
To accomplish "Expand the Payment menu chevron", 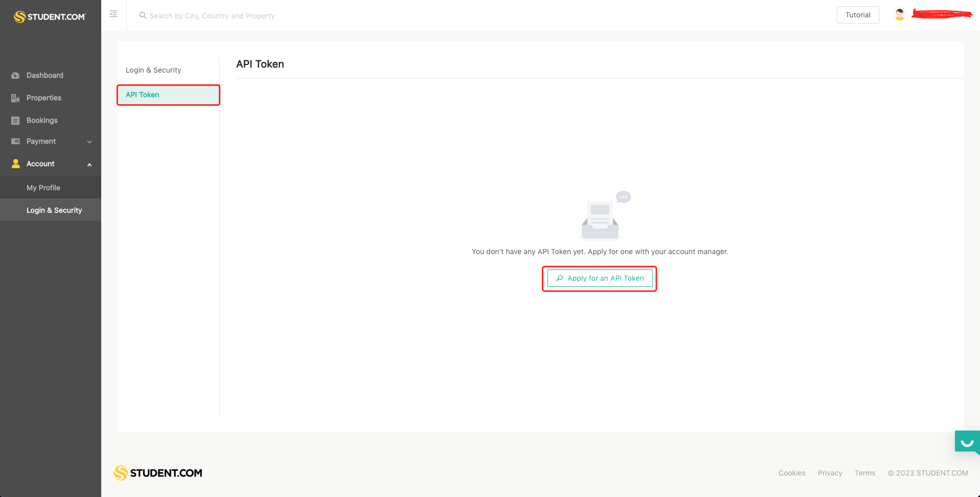I will coord(89,142).
